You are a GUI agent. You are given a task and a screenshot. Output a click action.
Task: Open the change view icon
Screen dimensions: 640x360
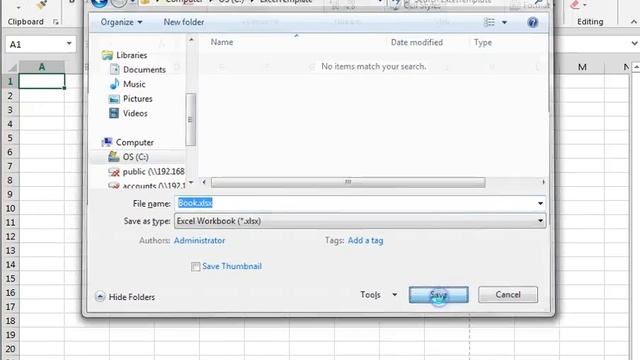pyautogui.click(x=489, y=22)
